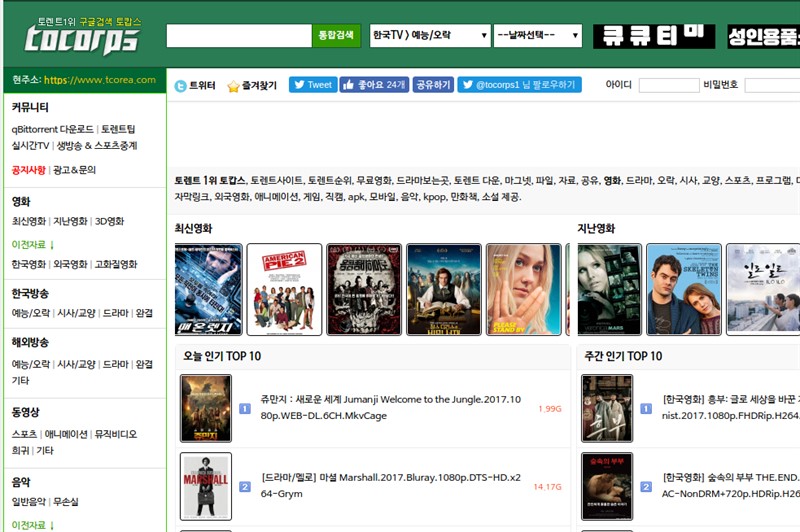
Task: Open 희귀 under 동영상
Action: [x=20, y=450]
